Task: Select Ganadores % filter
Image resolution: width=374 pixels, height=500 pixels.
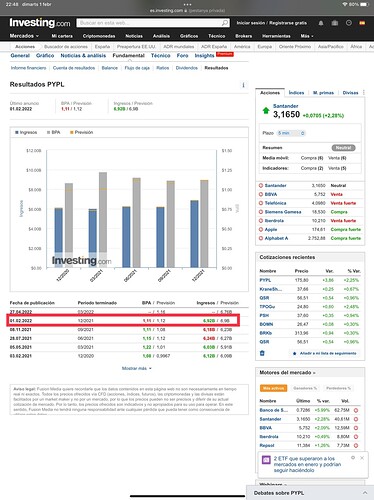Action: (x=305, y=388)
